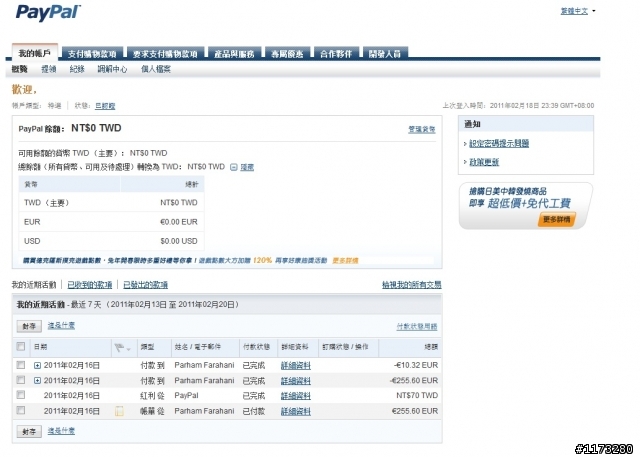The image size is (640, 457).
Task: Open the 提領 submenu item
Action: tap(49, 69)
